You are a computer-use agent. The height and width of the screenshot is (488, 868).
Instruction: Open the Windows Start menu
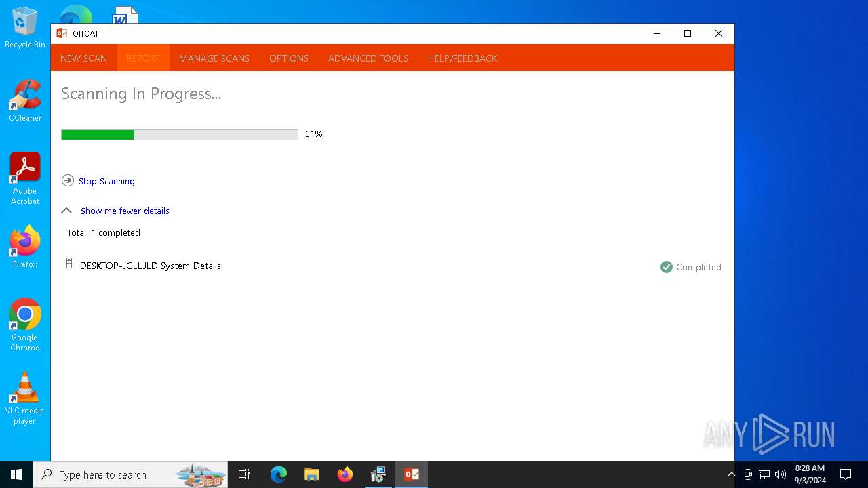16,474
